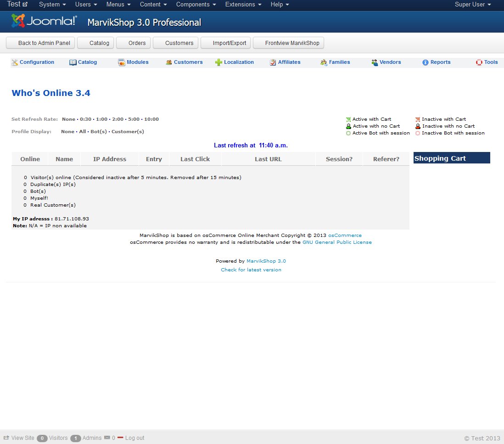504x444 pixels.
Task: Open the Localization menu item
Action: coord(239,62)
